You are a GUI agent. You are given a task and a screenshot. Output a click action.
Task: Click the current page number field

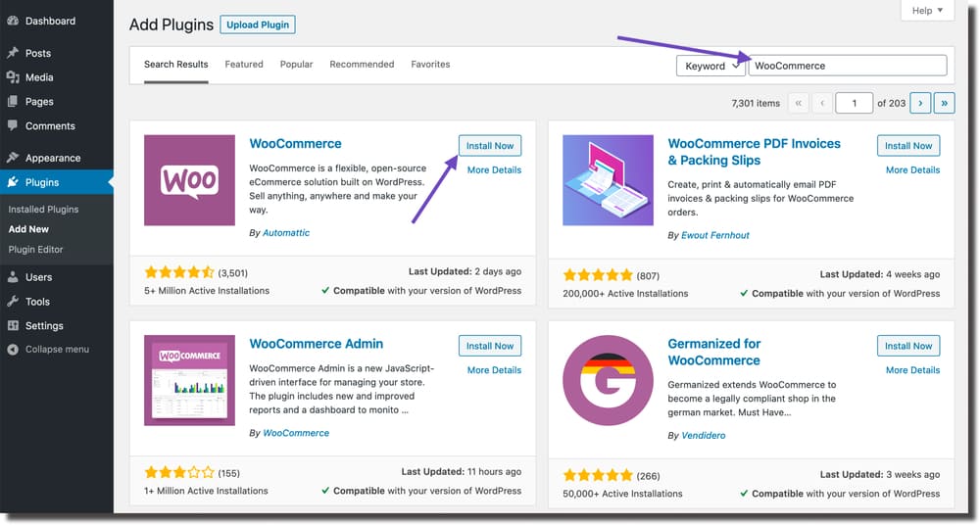coord(854,103)
